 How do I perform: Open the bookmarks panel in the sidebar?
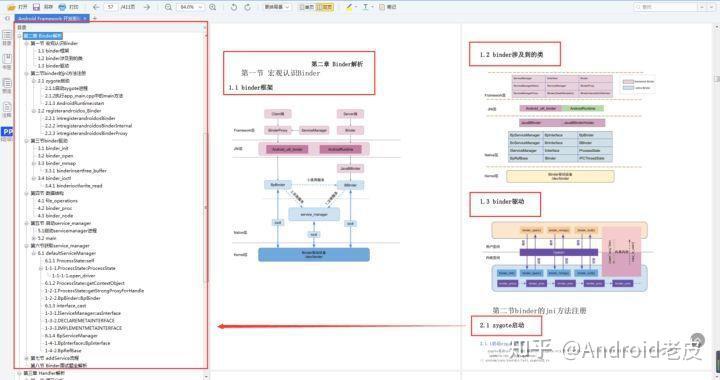(x=7, y=61)
